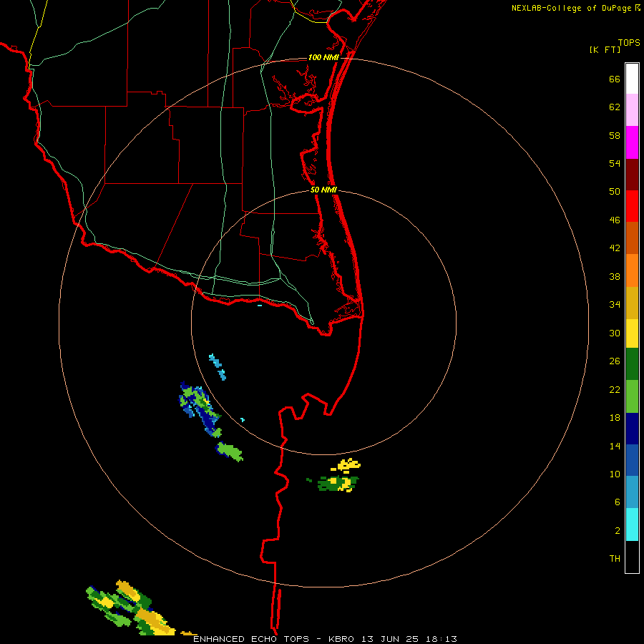Select the yellow swatch near 30
This screenshot has height=644, width=644.
pyautogui.click(x=632, y=333)
